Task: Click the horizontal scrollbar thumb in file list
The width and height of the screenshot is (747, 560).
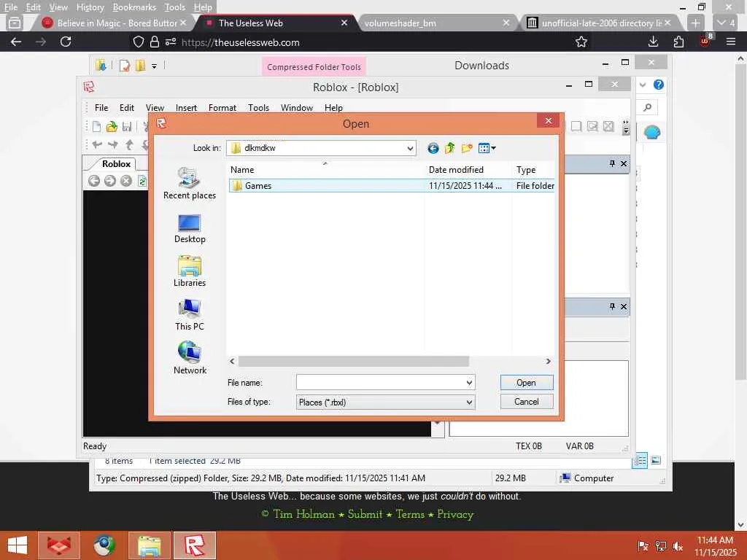Action: click(354, 362)
